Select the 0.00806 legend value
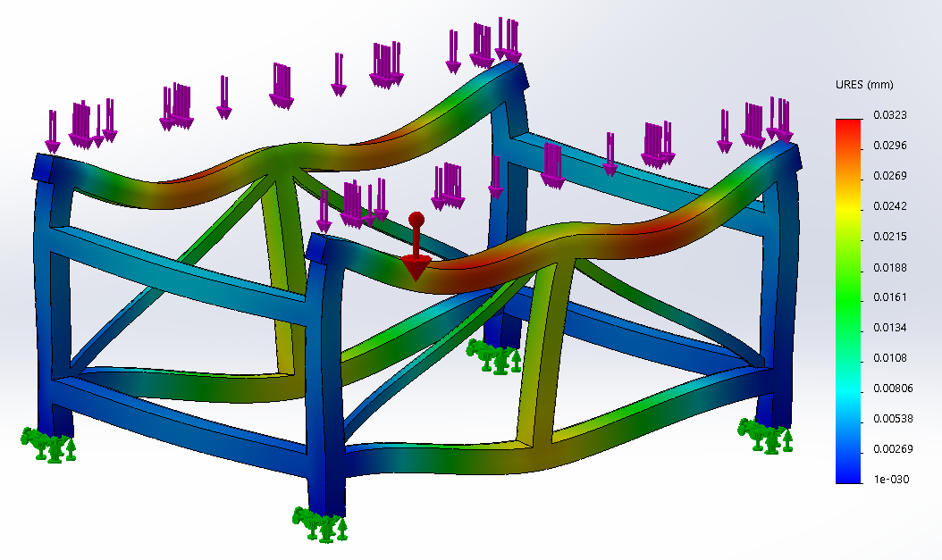 (893, 389)
